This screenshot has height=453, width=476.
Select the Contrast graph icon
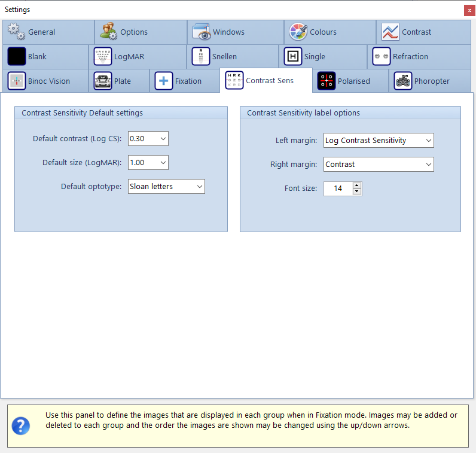tap(390, 32)
